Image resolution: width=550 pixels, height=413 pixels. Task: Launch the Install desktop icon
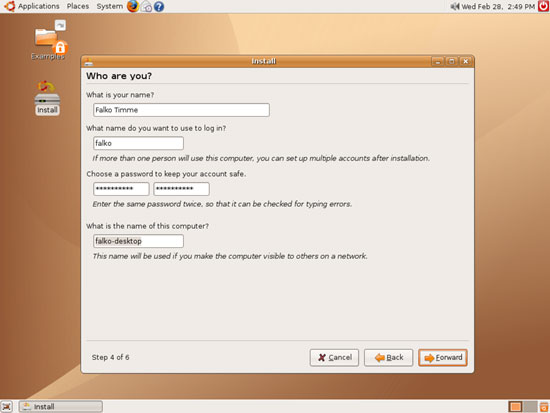[47, 98]
